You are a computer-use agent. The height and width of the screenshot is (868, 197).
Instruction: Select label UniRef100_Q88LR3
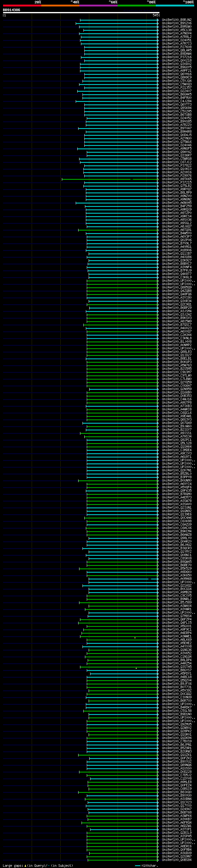pos(176,351)
